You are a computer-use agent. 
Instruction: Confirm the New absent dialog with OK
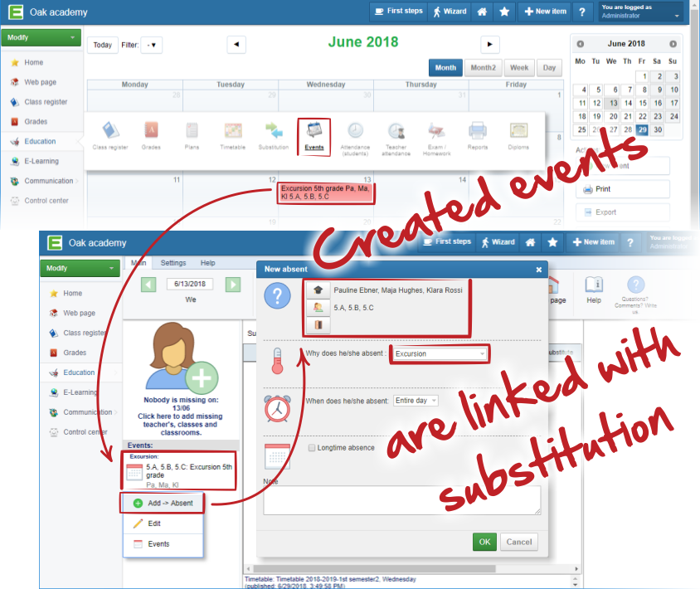tap(484, 542)
